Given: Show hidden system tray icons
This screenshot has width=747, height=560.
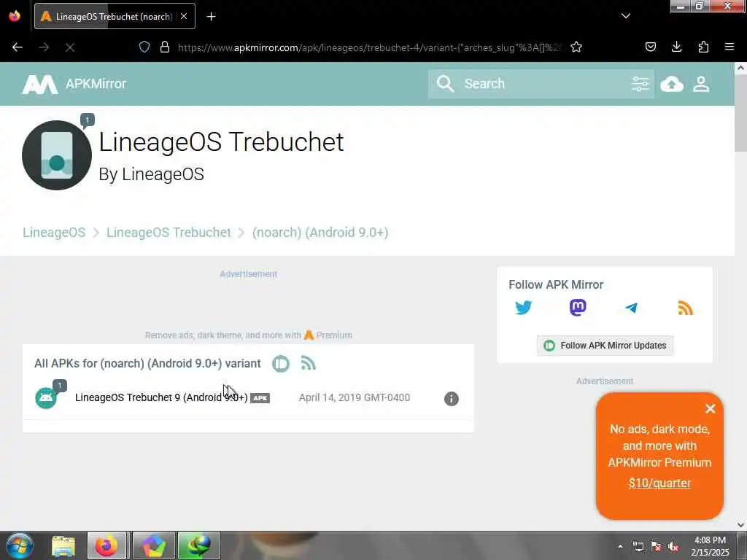Looking at the screenshot, I should coord(620,546).
